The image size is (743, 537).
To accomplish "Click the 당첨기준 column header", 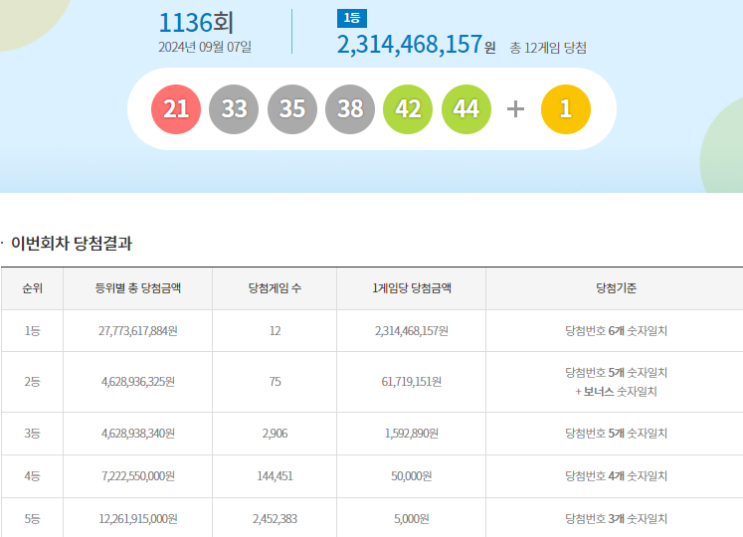I will [x=616, y=288].
